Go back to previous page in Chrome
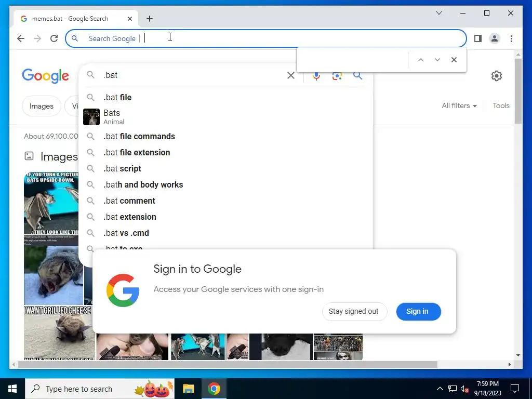532x399 pixels. [x=21, y=38]
